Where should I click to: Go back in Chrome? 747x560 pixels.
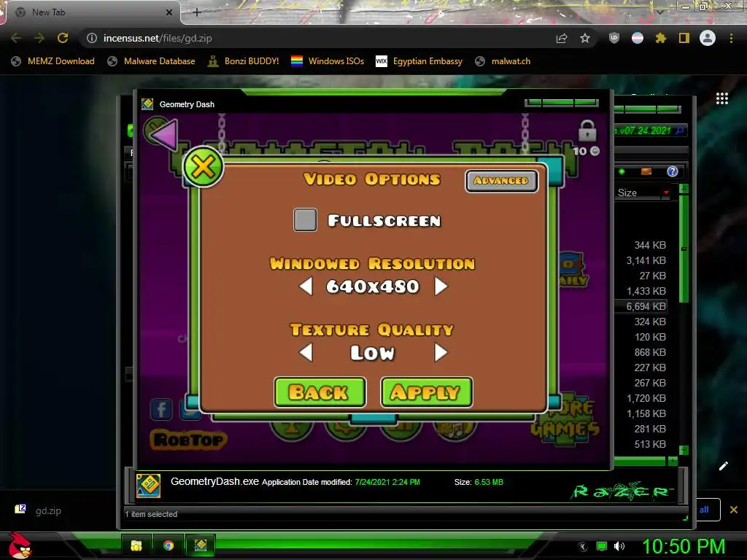click(16, 38)
